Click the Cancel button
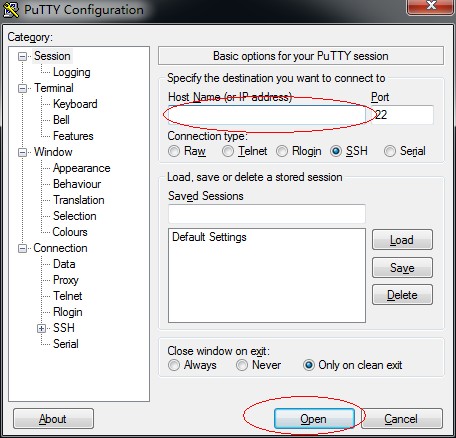Image resolution: width=456 pixels, height=438 pixels. pos(402,419)
